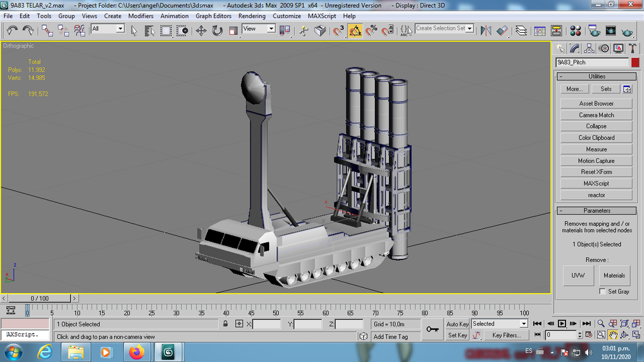Viewport: 644px width, 362px height.
Task: Switch to the Hierarchy command panel tab
Action: tap(589, 48)
